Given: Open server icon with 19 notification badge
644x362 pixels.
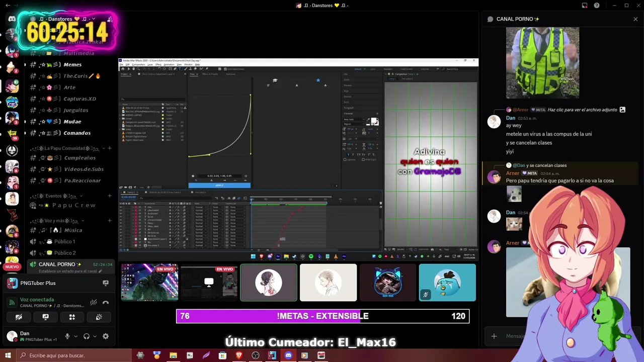Looking at the screenshot, I should coord(12,134).
